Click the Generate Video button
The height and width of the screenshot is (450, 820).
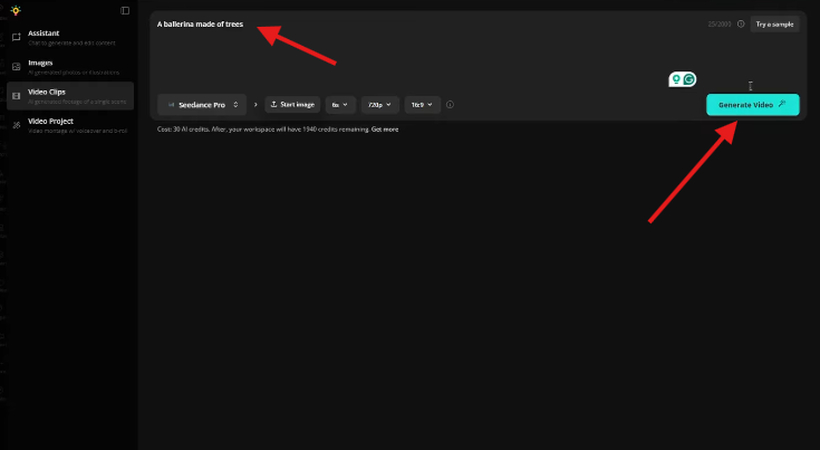(x=753, y=105)
